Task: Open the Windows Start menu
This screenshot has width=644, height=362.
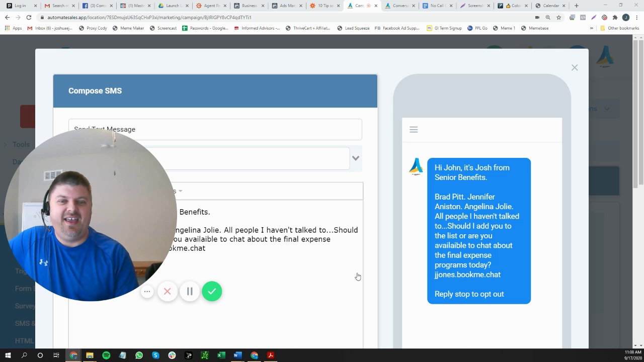Action: [8, 355]
